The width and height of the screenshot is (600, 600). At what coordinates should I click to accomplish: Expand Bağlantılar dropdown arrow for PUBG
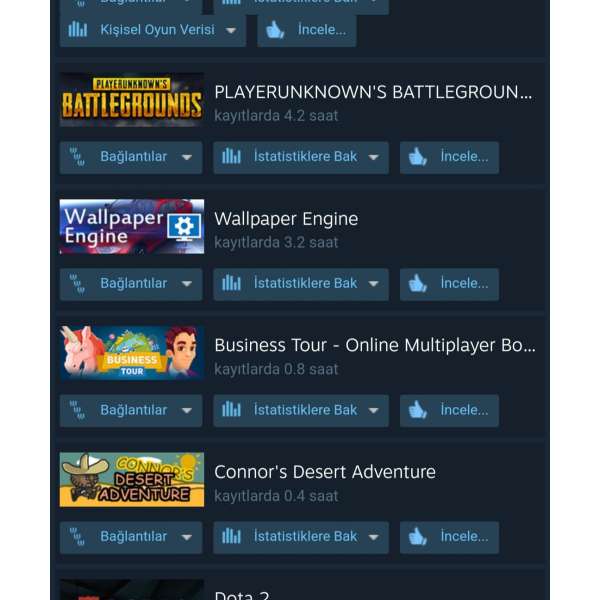(x=187, y=157)
